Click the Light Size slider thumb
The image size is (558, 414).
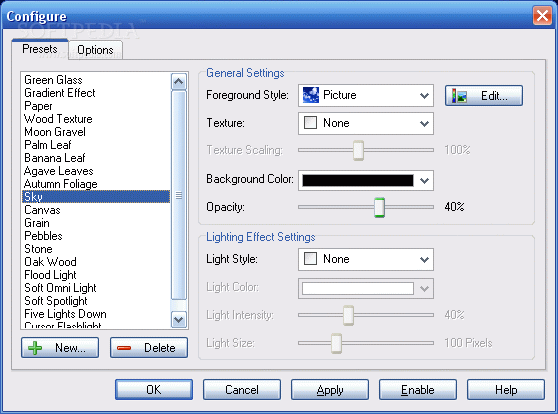336,343
